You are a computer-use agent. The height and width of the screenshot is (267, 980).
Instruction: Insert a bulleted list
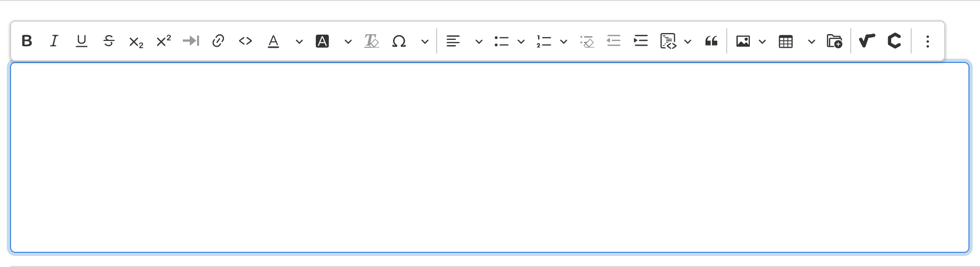click(x=501, y=41)
